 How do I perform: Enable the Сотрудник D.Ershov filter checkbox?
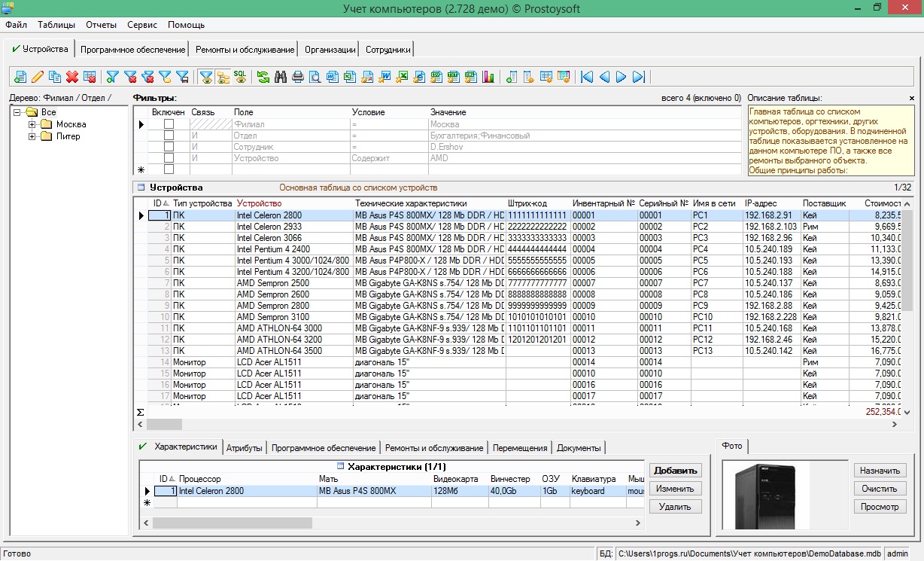(x=169, y=147)
